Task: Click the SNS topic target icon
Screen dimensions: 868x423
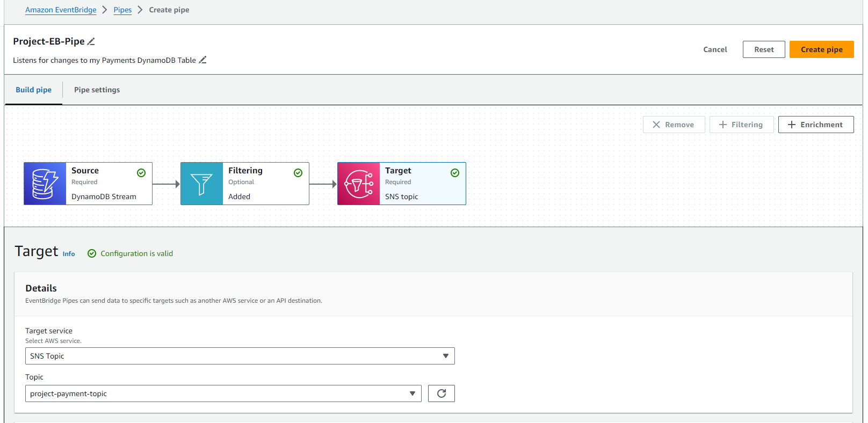Action: 359,184
